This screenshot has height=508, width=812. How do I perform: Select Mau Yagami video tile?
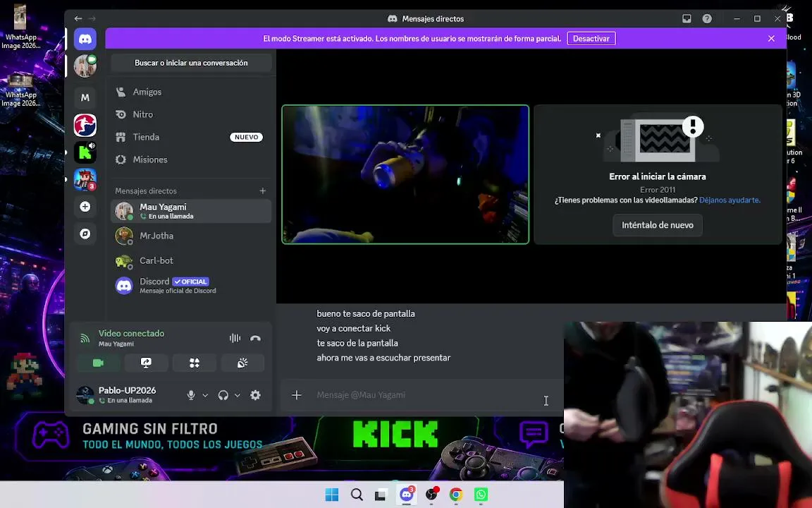pyautogui.click(x=405, y=174)
